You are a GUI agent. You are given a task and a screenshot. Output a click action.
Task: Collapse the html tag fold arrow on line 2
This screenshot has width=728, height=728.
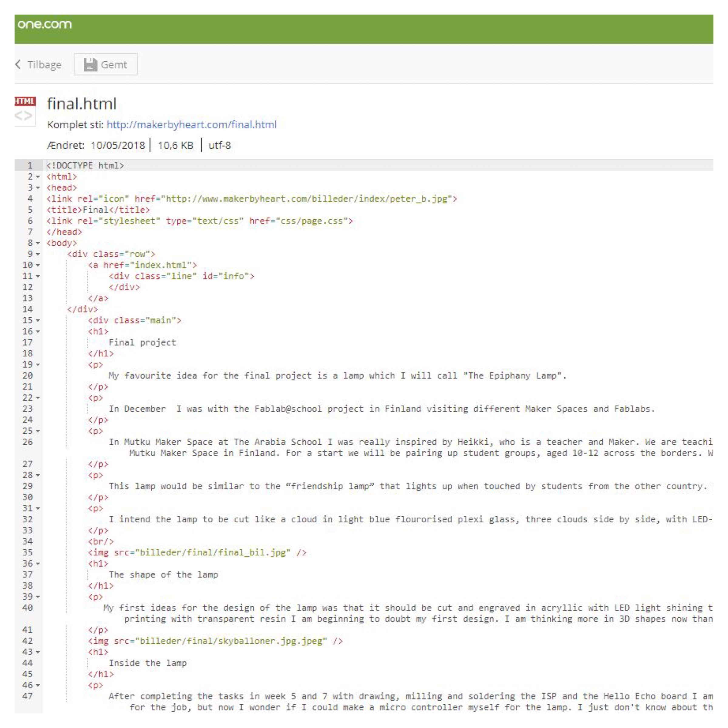tap(38, 177)
